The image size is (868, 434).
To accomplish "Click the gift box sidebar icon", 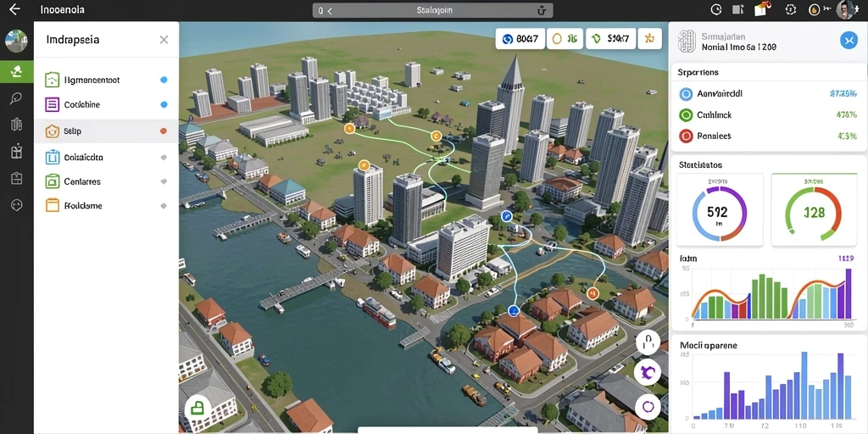I will click(16, 151).
